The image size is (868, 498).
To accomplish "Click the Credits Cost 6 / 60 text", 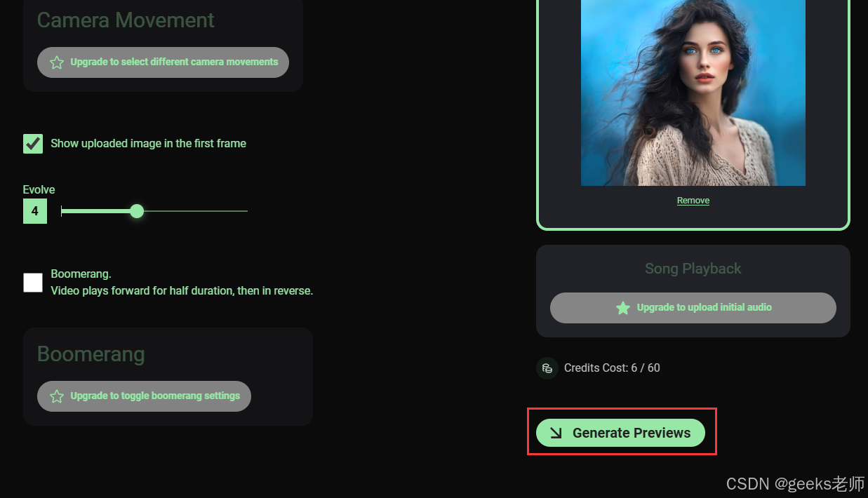I will click(x=612, y=368).
